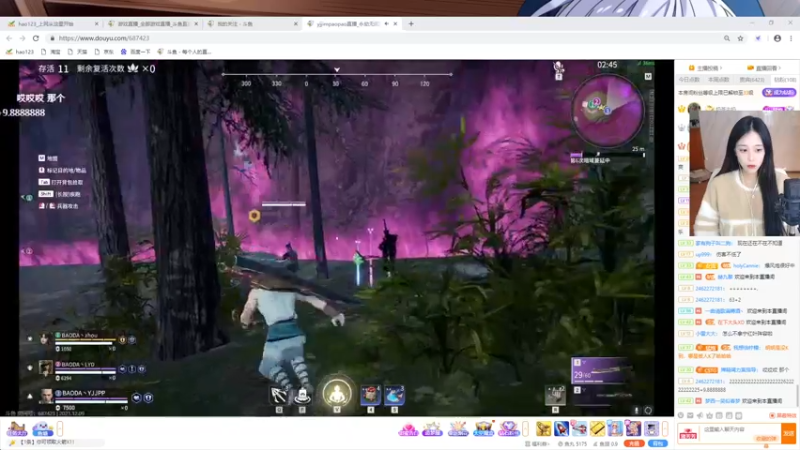Open a new browser tab
The image size is (800, 450).
411,24
